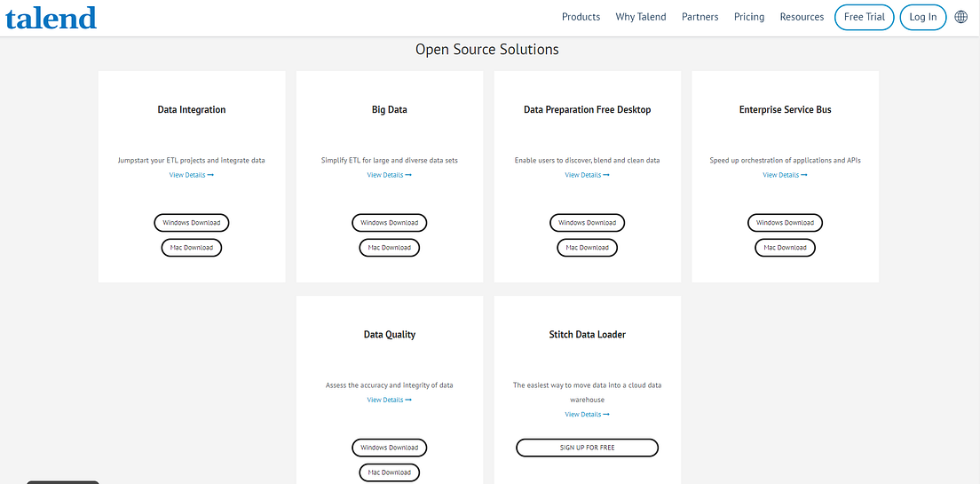Viewport: 980px width, 484px height.
Task: View Details for Data Integration
Action: [191, 175]
